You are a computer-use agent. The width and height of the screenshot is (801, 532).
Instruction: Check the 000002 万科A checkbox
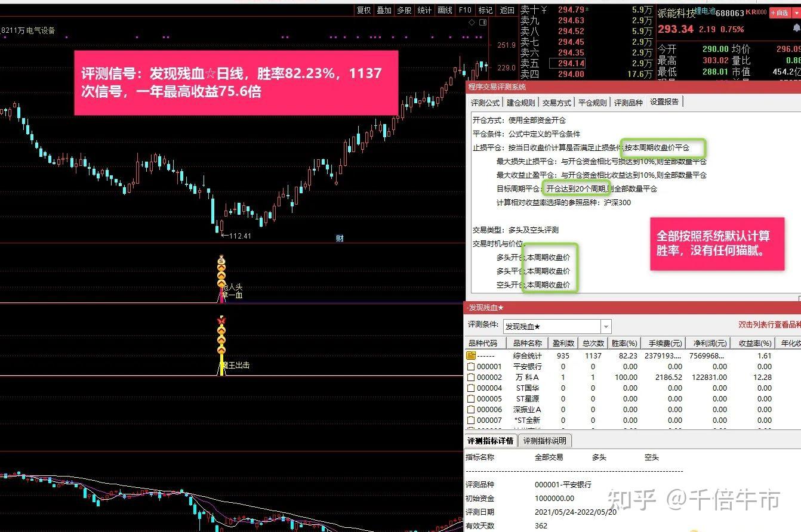[470, 378]
